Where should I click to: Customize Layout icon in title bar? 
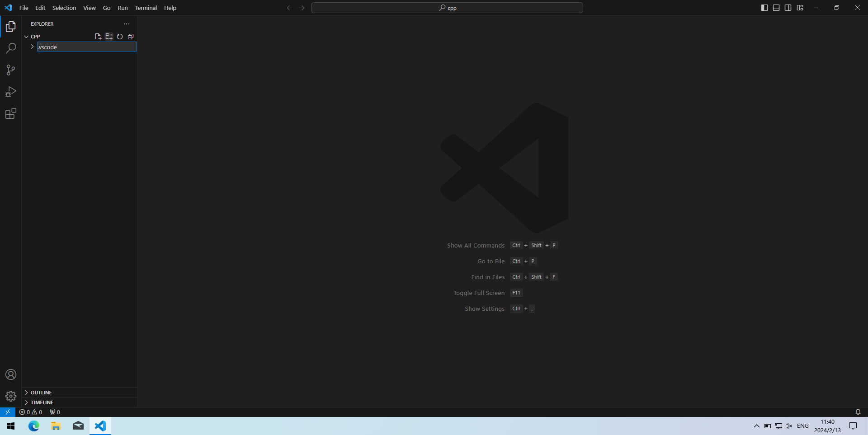pos(800,8)
